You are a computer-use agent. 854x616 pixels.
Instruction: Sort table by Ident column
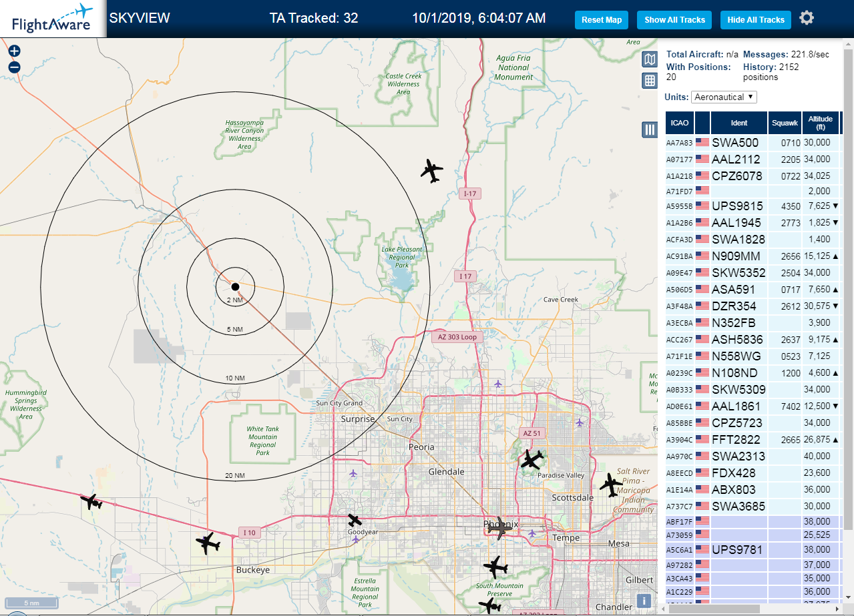tap(739, 123)
